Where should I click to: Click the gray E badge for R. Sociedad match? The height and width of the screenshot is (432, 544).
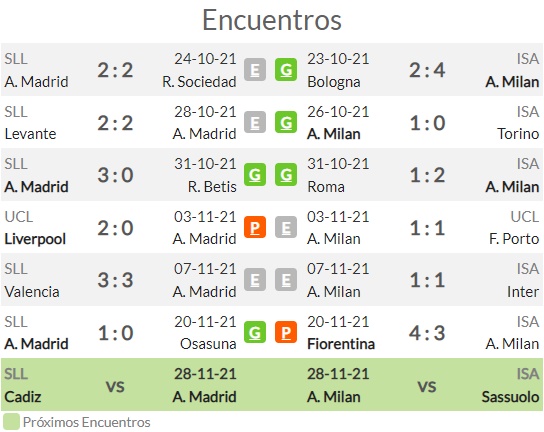[255, 70]
